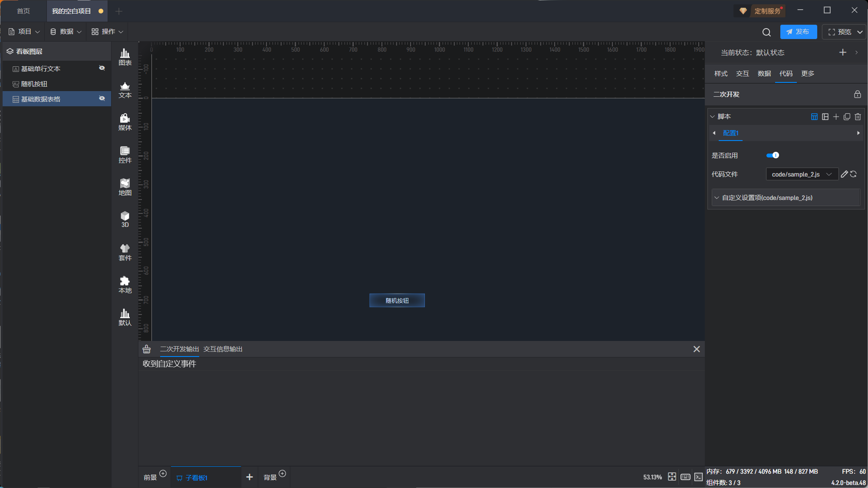This screenshot has width=868, height=488.
Task: Open the 图表 chart components panel
Action: point(125,57)
